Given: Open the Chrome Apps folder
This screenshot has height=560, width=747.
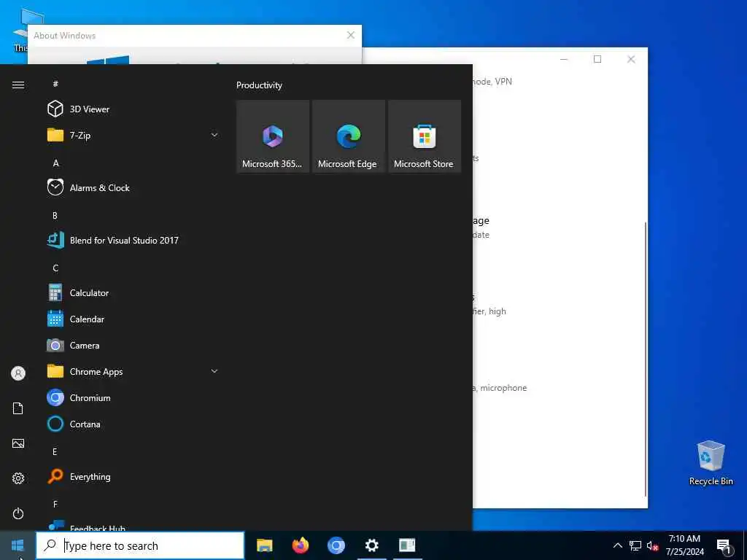Looking at the screenshot, I should click(x=133, y=371).
